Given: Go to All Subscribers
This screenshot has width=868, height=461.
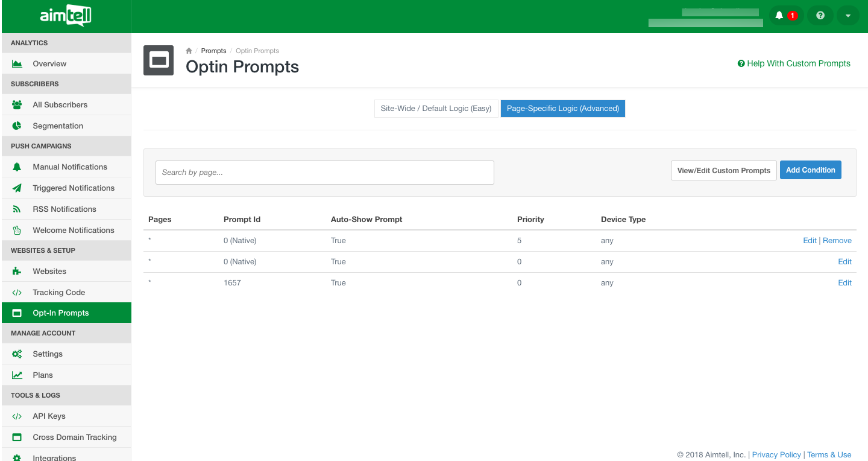Looking at the screenshot, I should (x=60, y=105).
